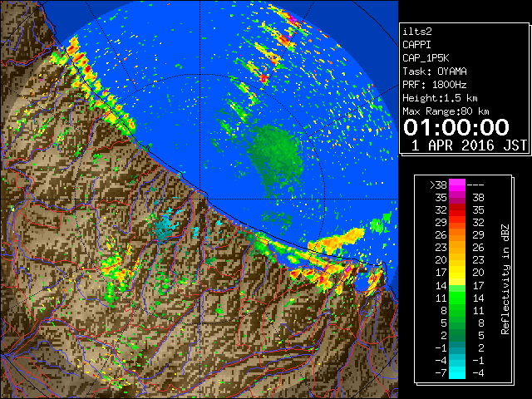Pick the yellow 17–20 dBZ legend swatch

[x=457, y=273]
